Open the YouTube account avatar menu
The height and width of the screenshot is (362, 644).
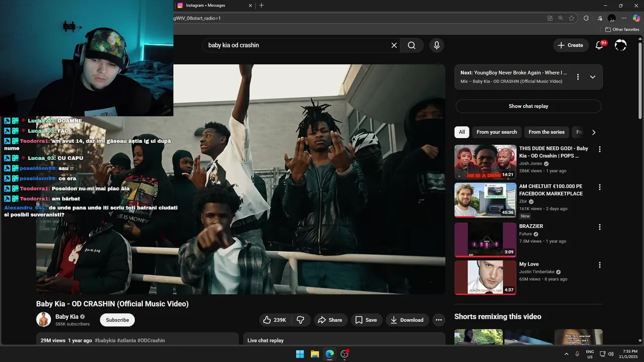621,45
